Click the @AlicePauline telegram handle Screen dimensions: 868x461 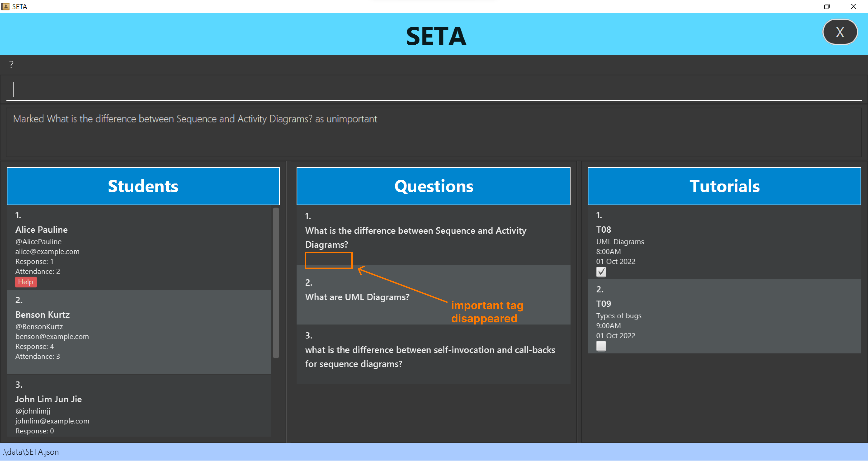click(38, 242)
